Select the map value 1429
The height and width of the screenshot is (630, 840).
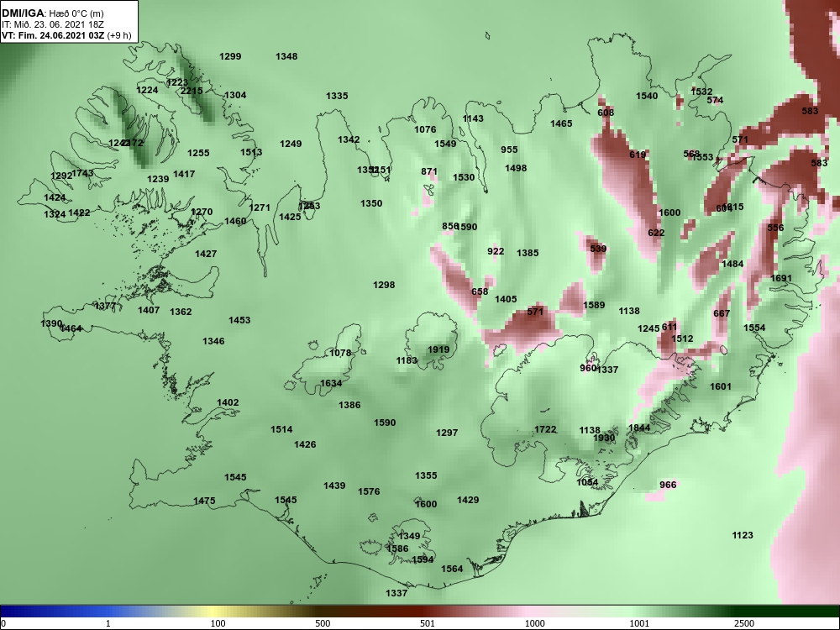tap(468, 500)
